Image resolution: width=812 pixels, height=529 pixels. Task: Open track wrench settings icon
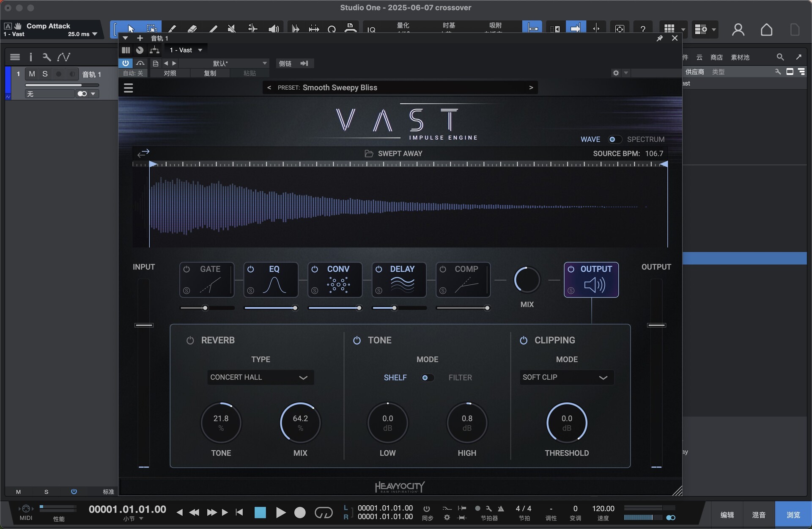tap(47, 57)
